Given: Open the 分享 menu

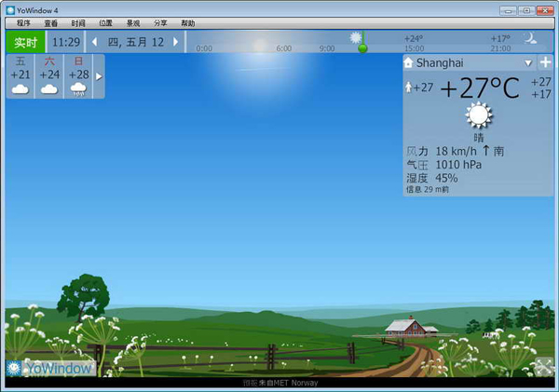Looking at the screenshot, I should (x=160, y=23).
